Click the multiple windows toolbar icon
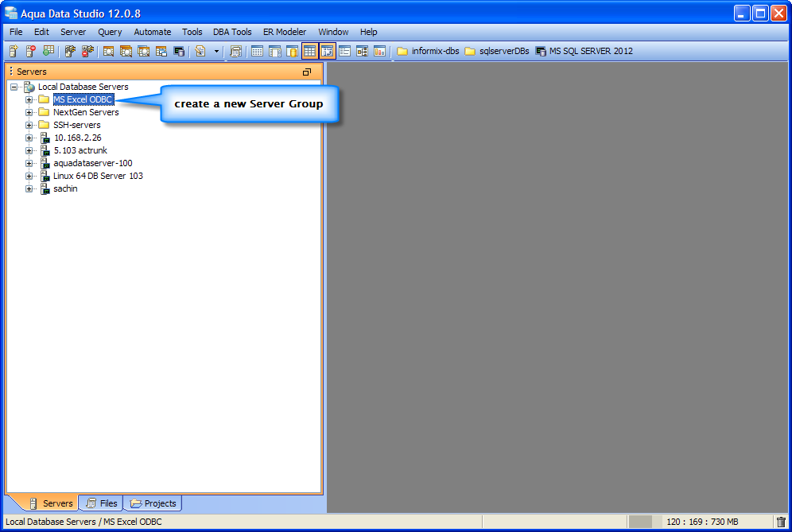 (x=161, y=51)
